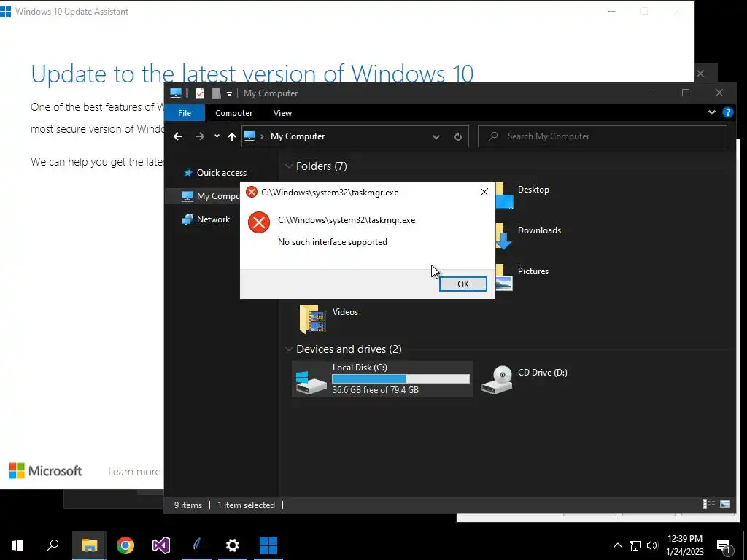Open taskbar Search

click(x=53, y=545)
